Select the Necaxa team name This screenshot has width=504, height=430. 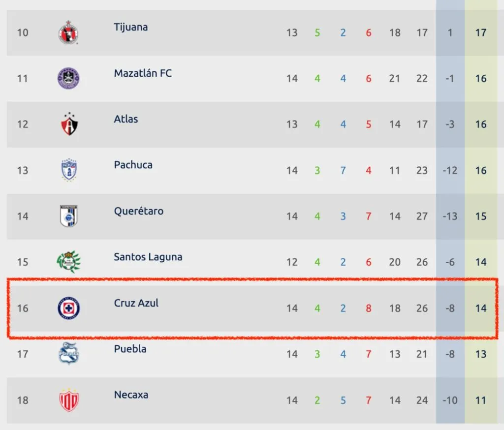131,395
